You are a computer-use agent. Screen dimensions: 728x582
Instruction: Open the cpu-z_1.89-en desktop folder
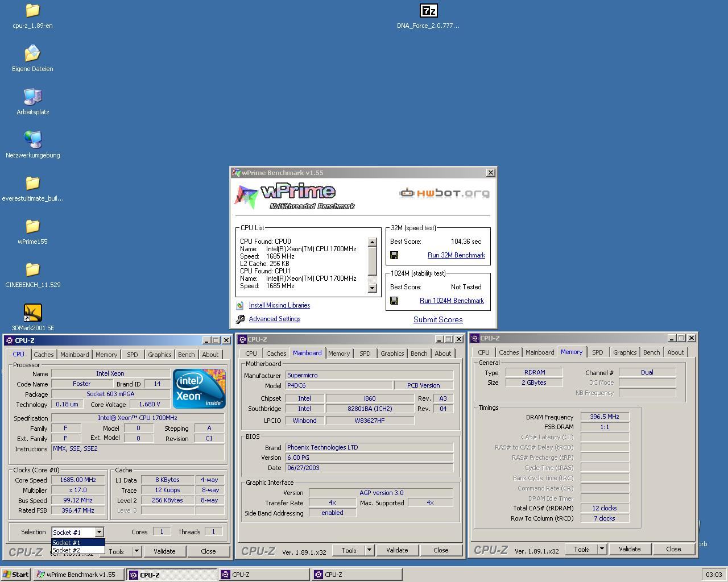click(x=32, y=11)
